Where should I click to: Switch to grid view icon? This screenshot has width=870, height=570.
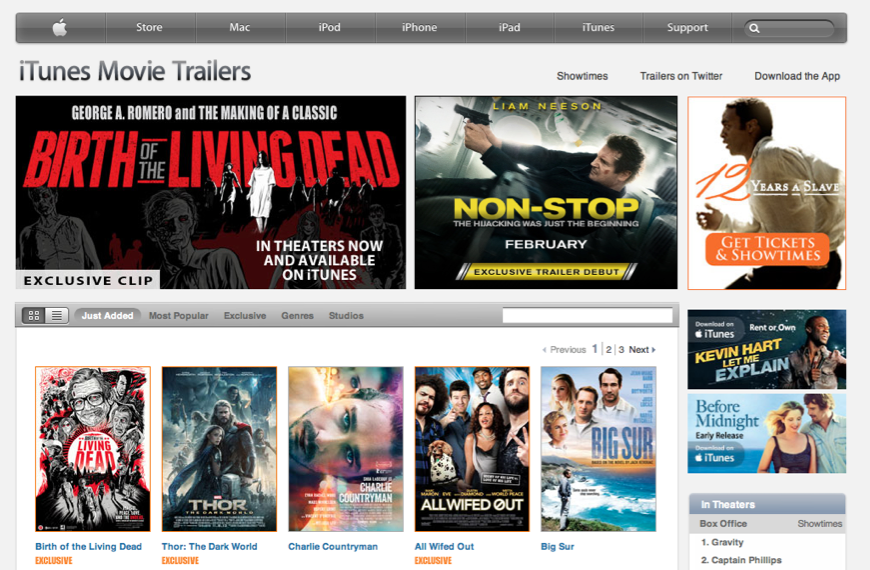click(34, 315)
